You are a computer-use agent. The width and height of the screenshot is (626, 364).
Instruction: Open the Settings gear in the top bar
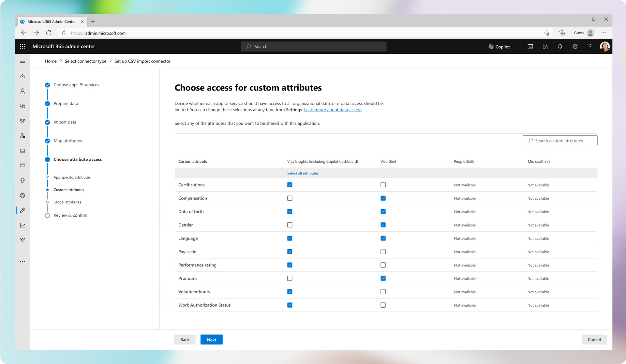coord(575,47)
